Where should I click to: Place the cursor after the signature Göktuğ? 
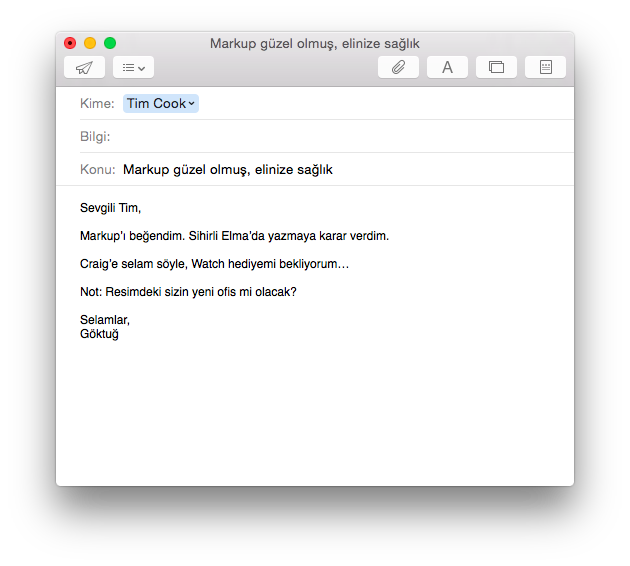pos(119,334)
